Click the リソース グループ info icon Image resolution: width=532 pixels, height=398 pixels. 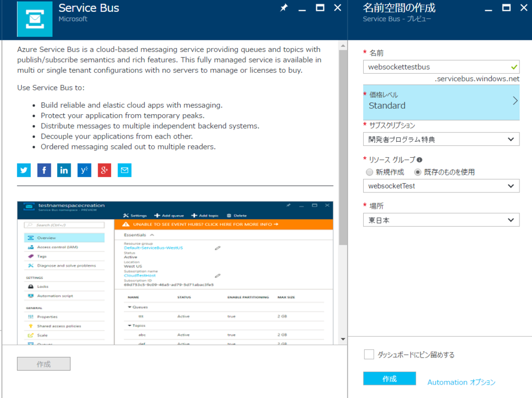pos(419,160)
